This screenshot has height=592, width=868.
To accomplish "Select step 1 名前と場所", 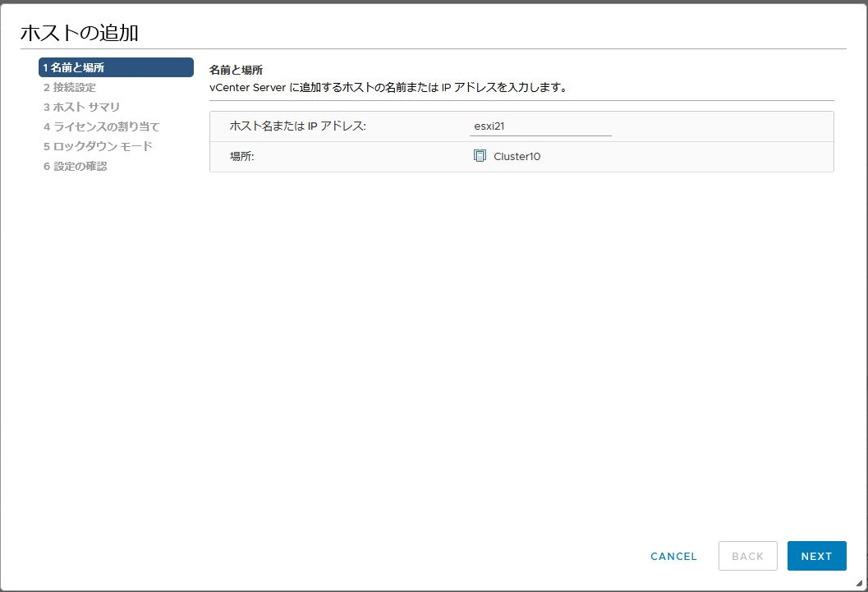I will [117, 67].
